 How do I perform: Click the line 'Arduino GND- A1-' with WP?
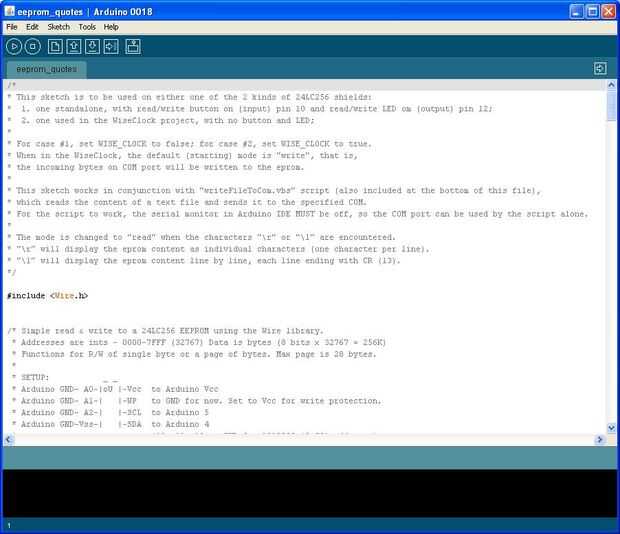tap(197, 400)
